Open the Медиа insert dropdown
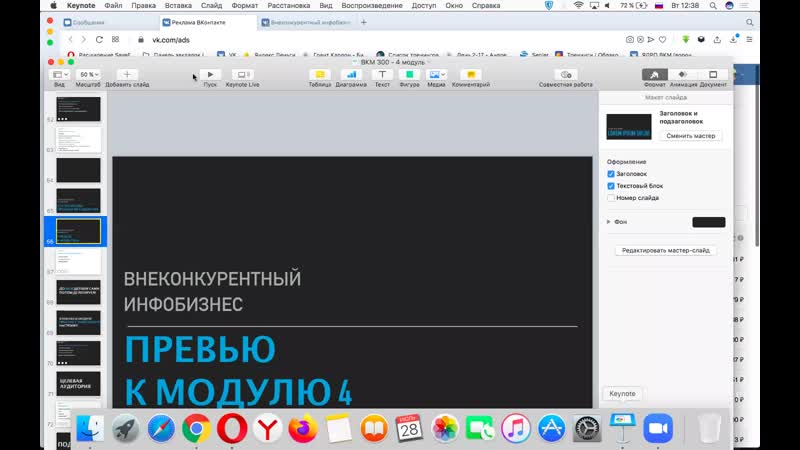Image resolution: width=800 pixels, height=450 pixels. coord(436,74)
